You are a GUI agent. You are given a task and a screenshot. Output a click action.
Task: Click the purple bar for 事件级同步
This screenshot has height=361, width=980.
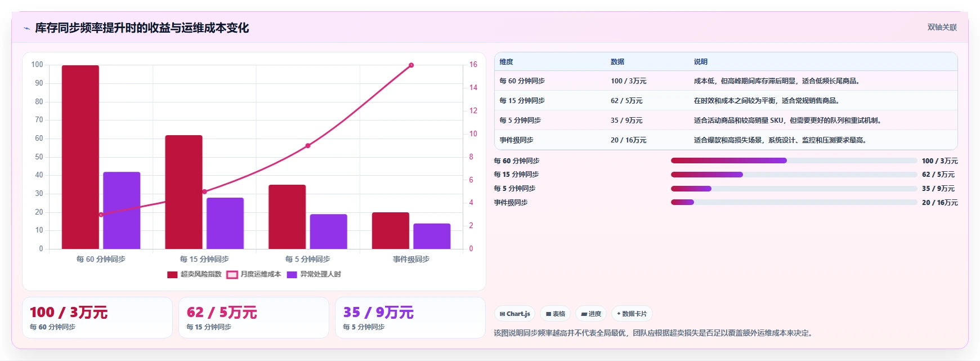point(432,236)
